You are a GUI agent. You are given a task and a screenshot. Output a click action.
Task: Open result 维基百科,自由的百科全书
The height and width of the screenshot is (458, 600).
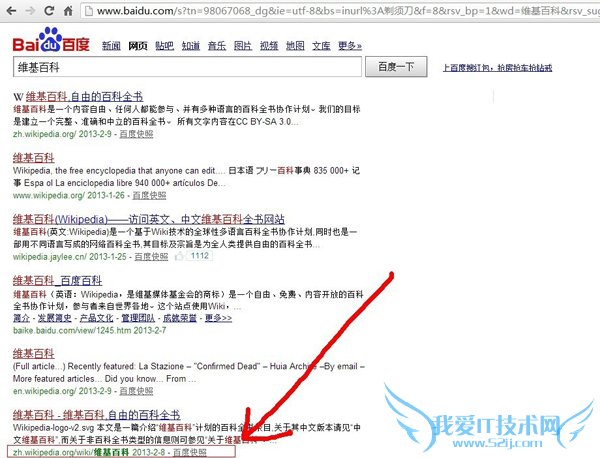(x=84, y=96)
